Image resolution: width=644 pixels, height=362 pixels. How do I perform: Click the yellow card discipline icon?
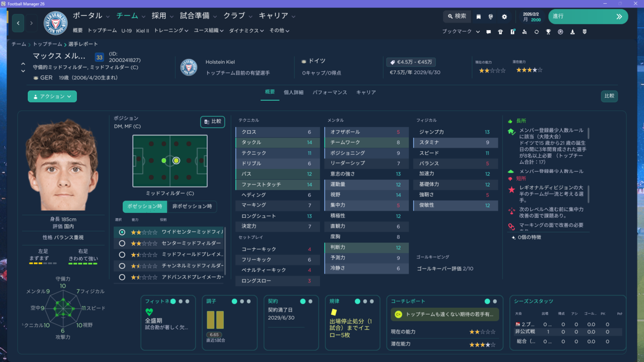[x=333, y=312]
